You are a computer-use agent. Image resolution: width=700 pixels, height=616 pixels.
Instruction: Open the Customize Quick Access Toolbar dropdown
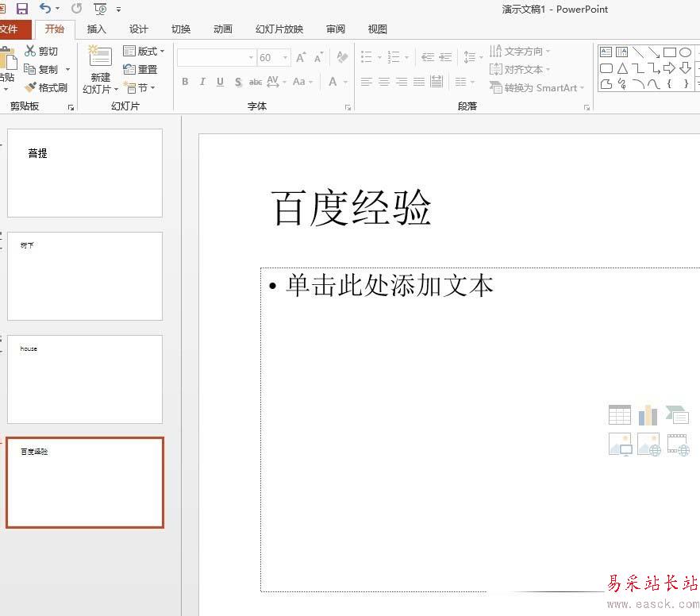click(x=118, y=9)
